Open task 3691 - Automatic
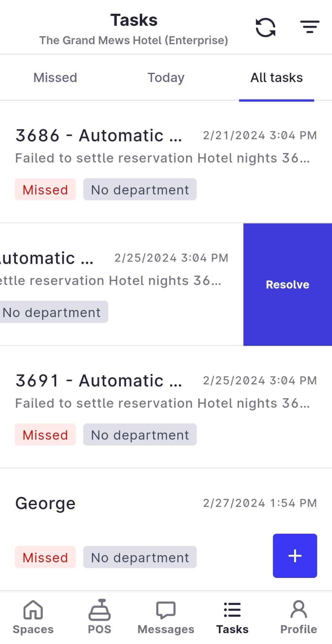The height and width of the screenshot is (644, 332). pyautogui.click(x=99, y=381)
